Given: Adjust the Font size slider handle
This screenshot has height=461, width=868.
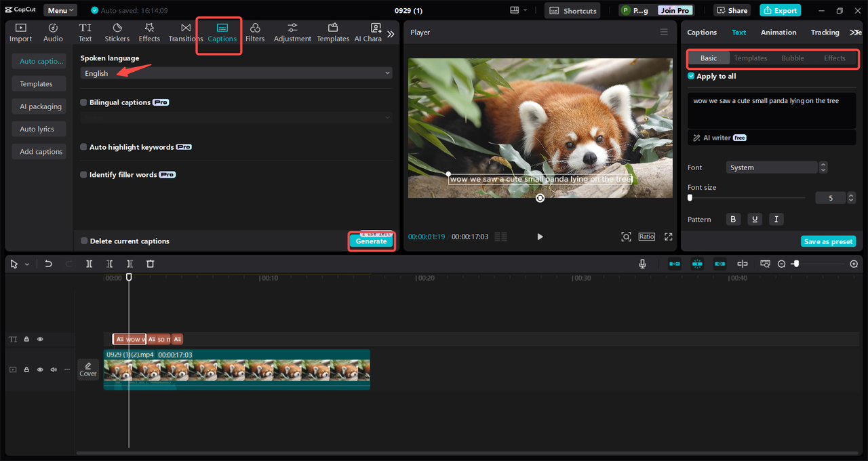Looking at the screenshot, I should pos(690,198).
